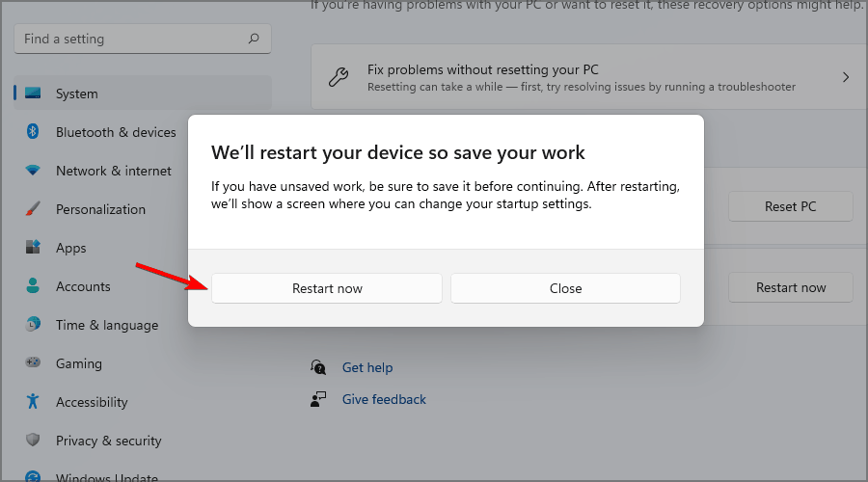
Task: Expand Fix problems without resetting chevron
Action: (x=846, y=77)
